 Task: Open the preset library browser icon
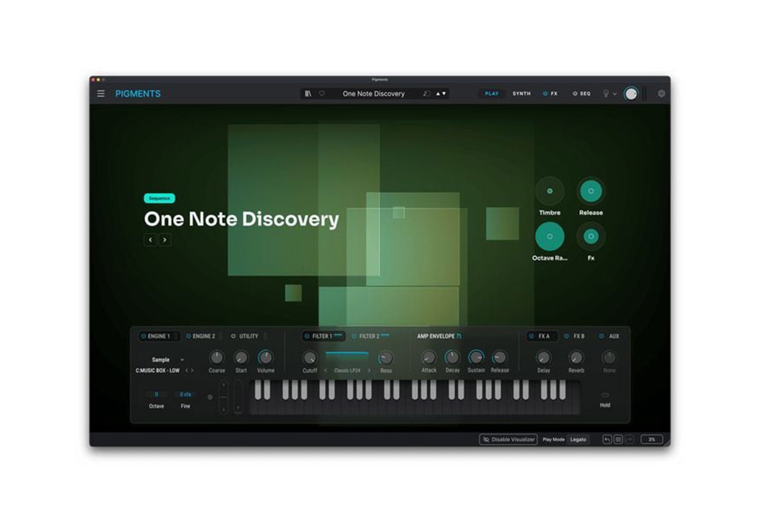tap(308, 94)
